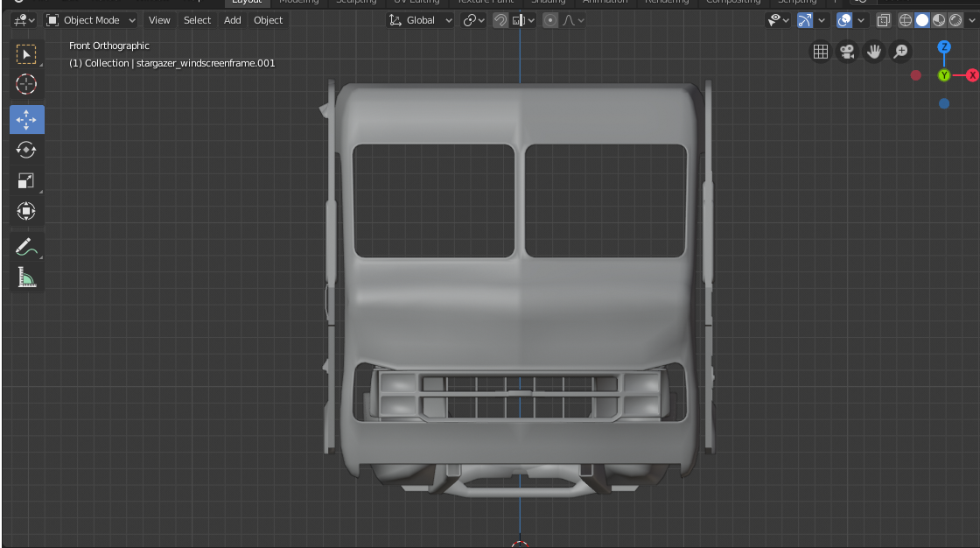Select the Measure ruler tool
The height and width of the screenshot is (548, 980).
(26, 278)
